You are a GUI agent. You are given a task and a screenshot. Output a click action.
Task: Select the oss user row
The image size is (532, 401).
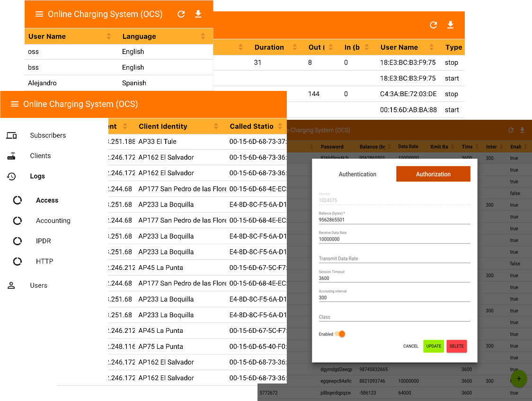coord(119,52)
